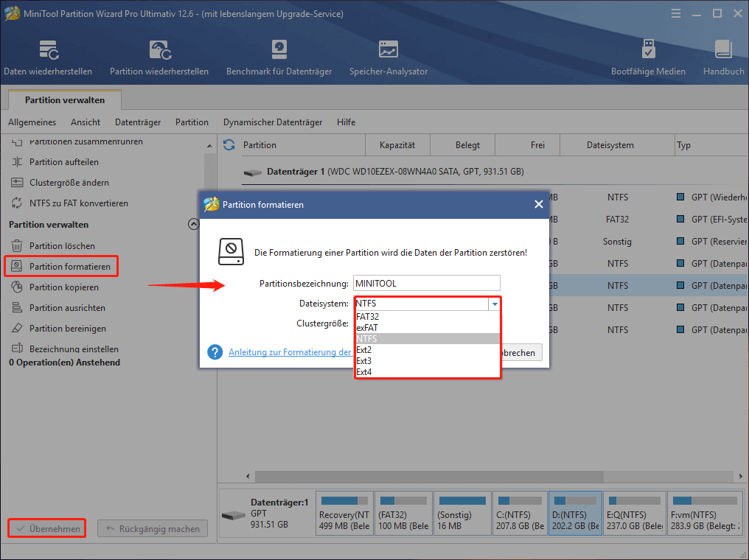Click the refresh icon beside Partition column
The width and height of the screenshot is (749, 560).
(229, 145)
